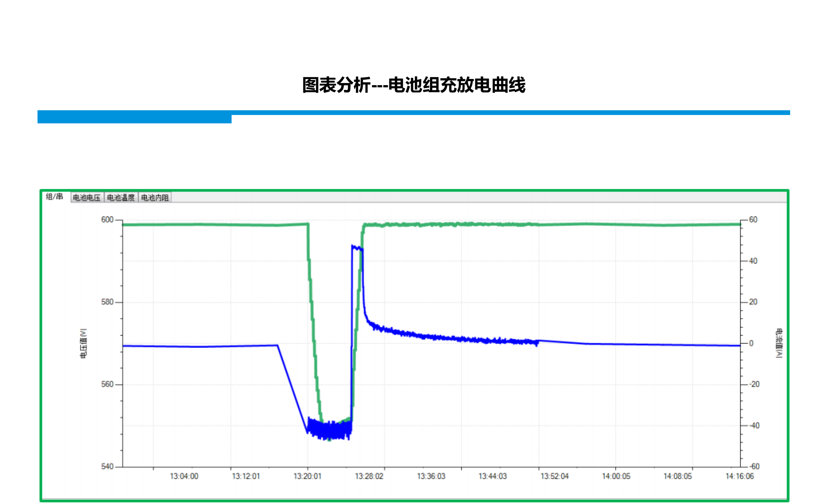Click the 13:20:01 time axis label
This screenshot has height=504, width=828.
click(307, 476)
